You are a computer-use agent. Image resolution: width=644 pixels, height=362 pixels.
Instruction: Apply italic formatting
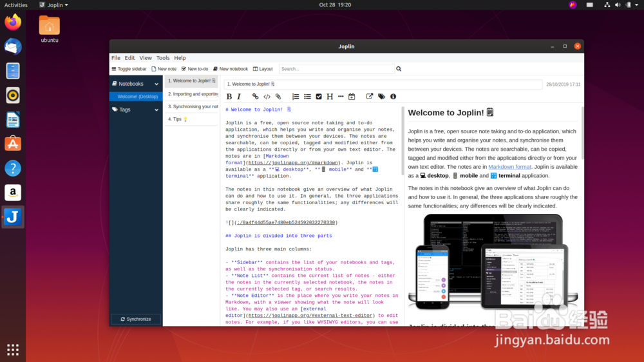[239, 97]
